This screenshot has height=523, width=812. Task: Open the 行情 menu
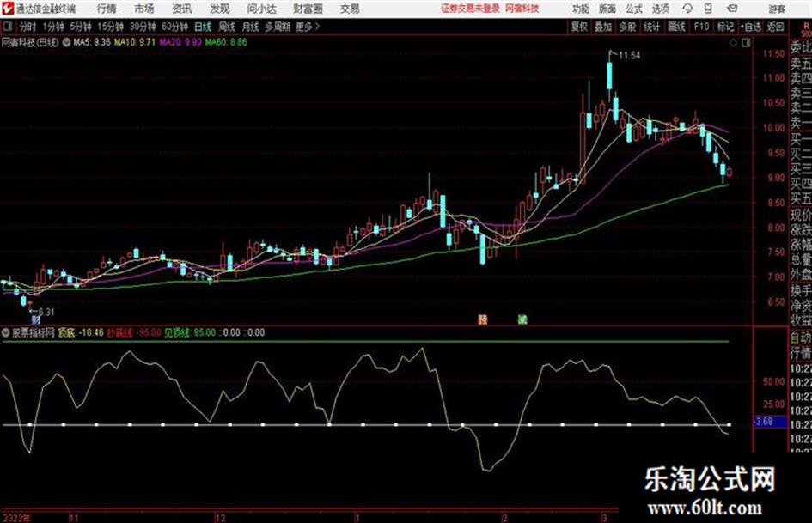[x=107, y=9]
